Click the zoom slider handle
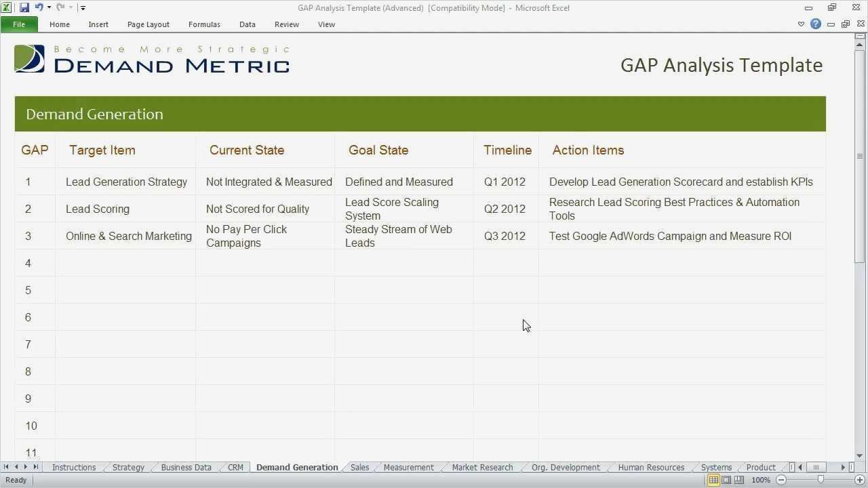Image resolution: width=868 pixels, height=488 pixels. (x=821, y=480)
